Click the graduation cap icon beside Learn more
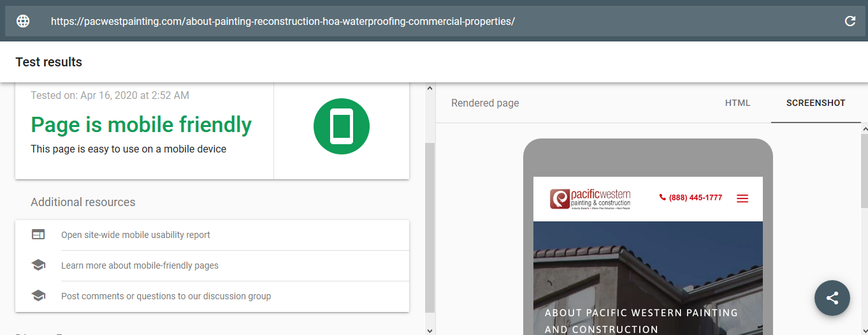This screenshot has width=868, height=335. click(x=38, y=265)
